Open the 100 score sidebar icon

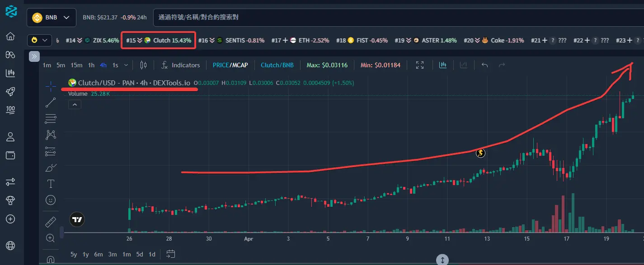[x=10, y=109]
